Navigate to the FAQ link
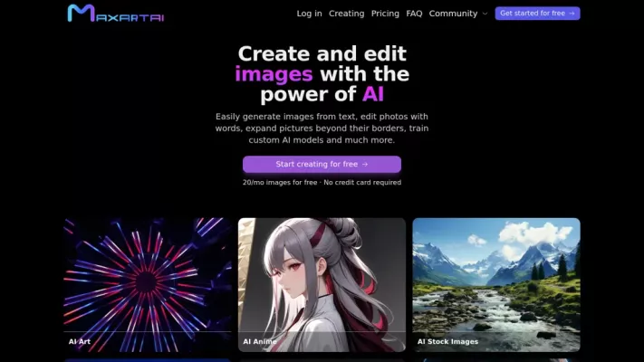 pyautogui.click(x=414, y=14)
